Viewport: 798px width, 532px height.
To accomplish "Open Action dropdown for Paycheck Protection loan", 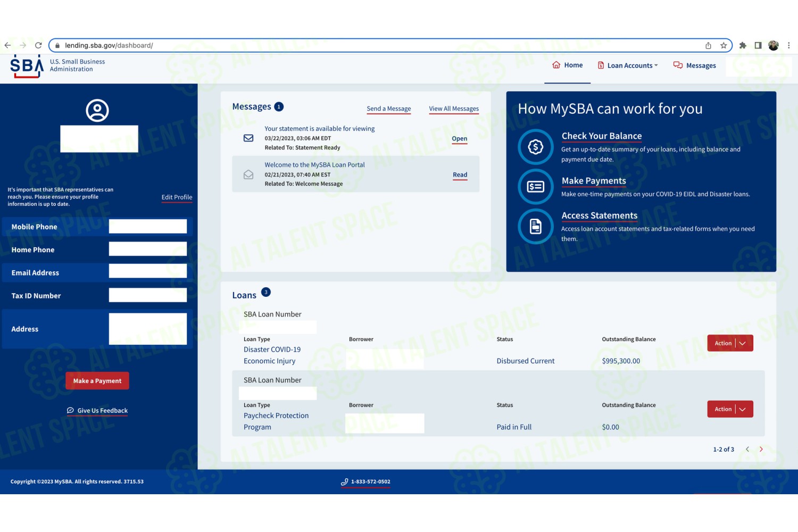I will tap(730, 409).
